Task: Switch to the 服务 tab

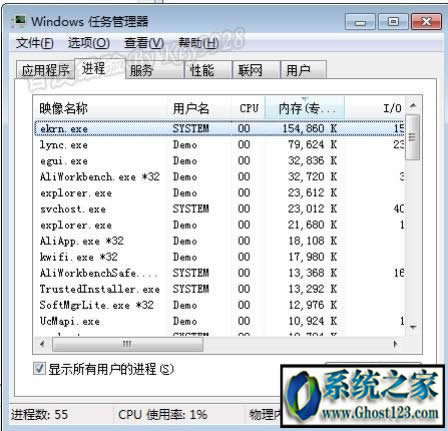Action: (155, 70)
